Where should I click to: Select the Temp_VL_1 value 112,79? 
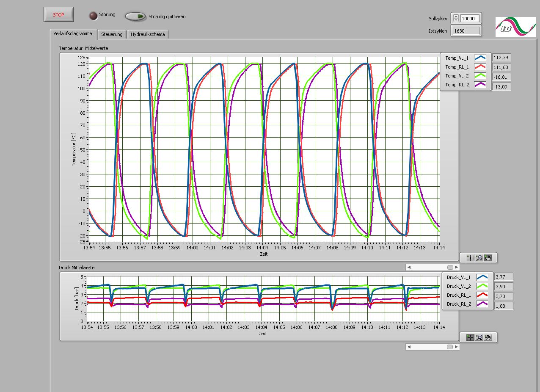[501, 58]
